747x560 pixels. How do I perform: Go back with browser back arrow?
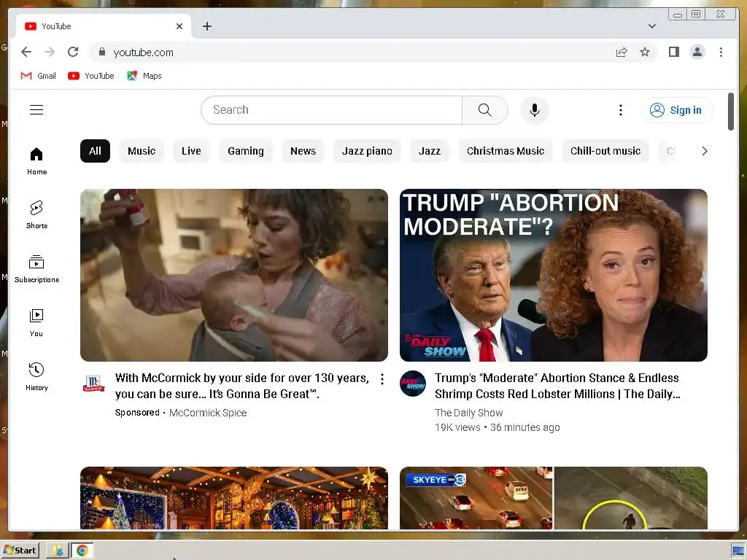tap(26, 52)
